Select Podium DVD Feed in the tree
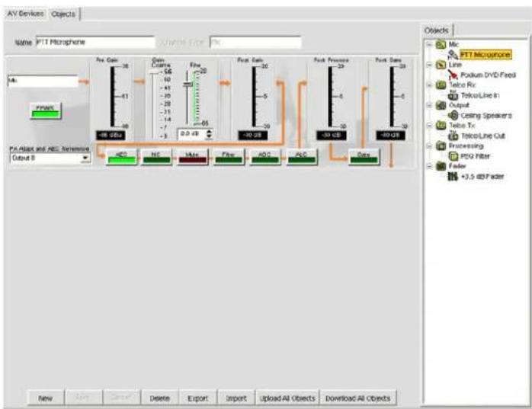The height and width of the screenshot is (409, 532). (489, 75)
